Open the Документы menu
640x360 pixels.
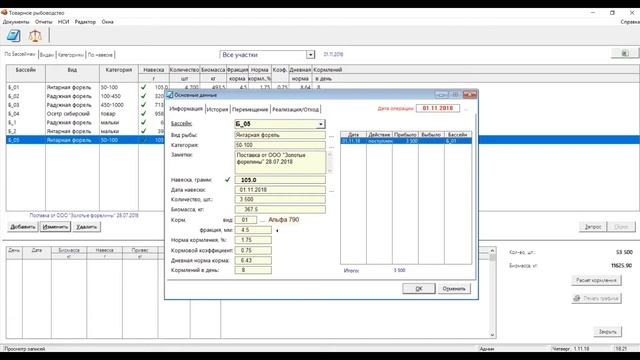pos(16,22)
